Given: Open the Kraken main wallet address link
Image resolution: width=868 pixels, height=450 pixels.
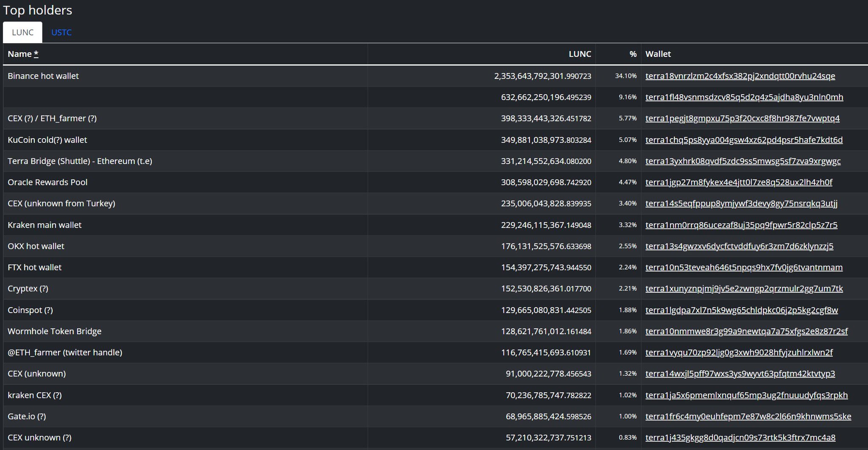Looking at the screenshot, I should pyautogui.click(x=741, y=225).
